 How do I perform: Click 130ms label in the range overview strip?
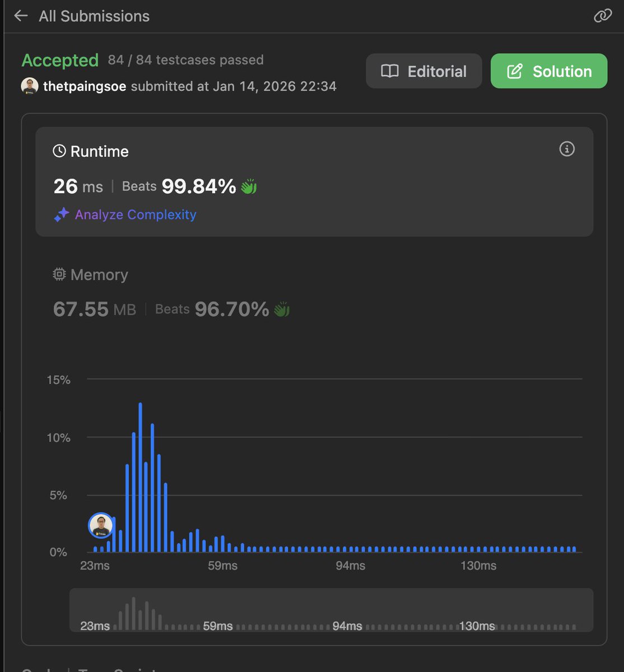click(477, 626)
